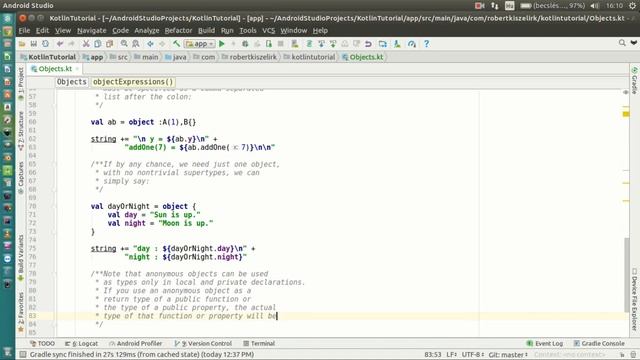Click the Cut scissors icon
This screenshot has height=360, width=640.
coord(86,44)
